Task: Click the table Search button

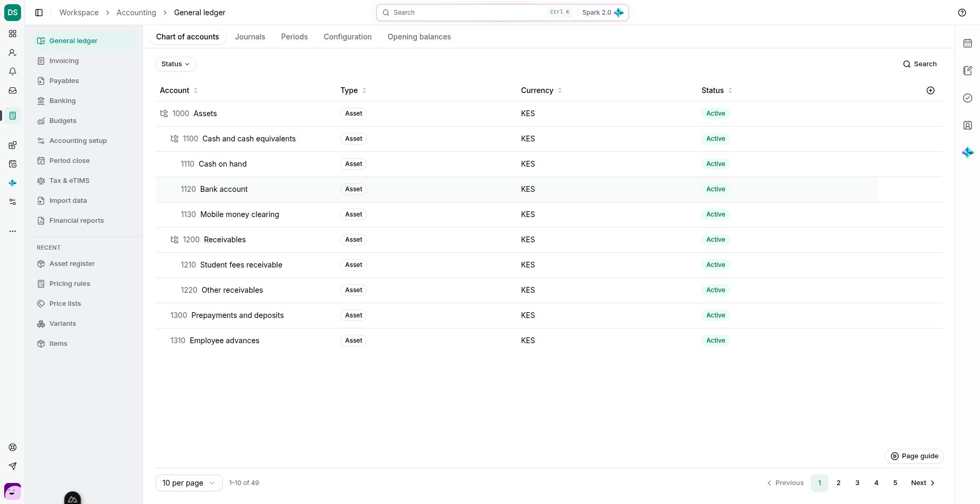Action: click(x=920, y=64)
